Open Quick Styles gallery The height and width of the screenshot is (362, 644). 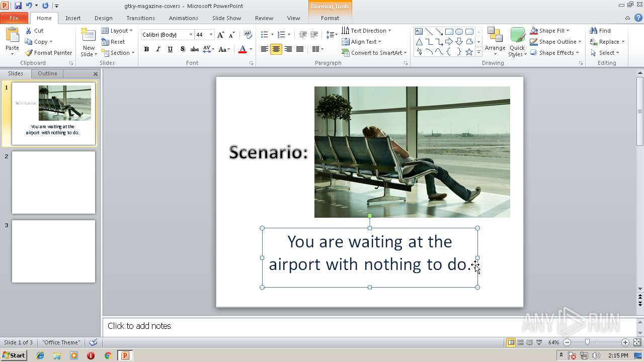click(517, 42)
